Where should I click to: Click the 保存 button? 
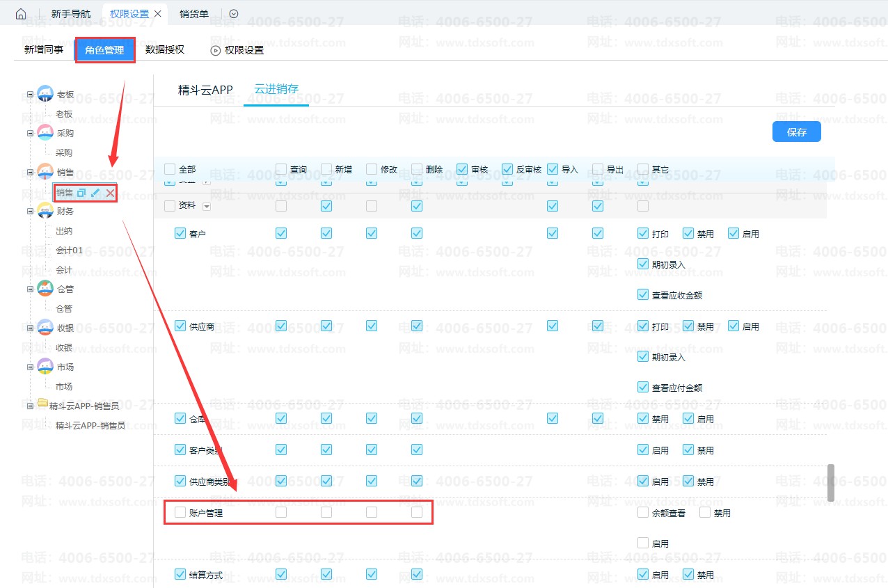click(796, 132)
